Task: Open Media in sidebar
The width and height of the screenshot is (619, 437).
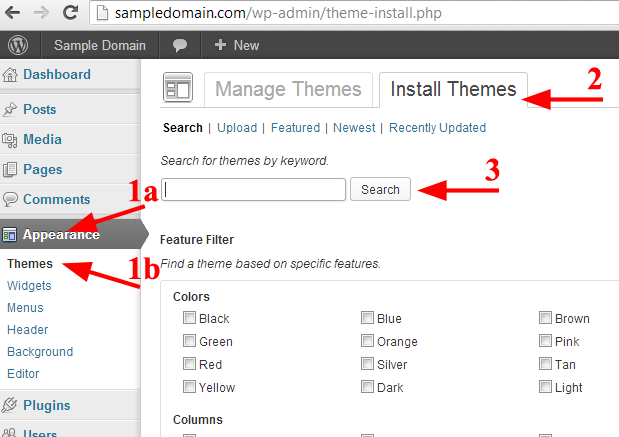Action: [42, 139]
